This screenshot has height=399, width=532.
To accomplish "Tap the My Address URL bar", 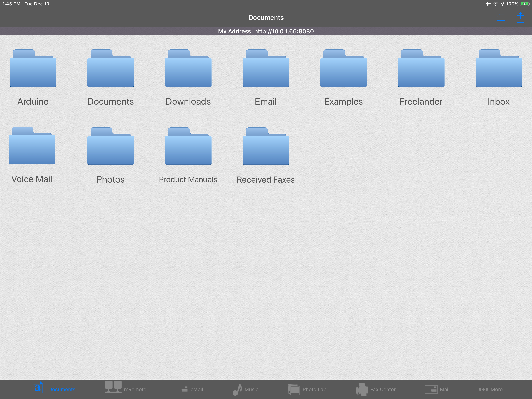I will point(266,31).
